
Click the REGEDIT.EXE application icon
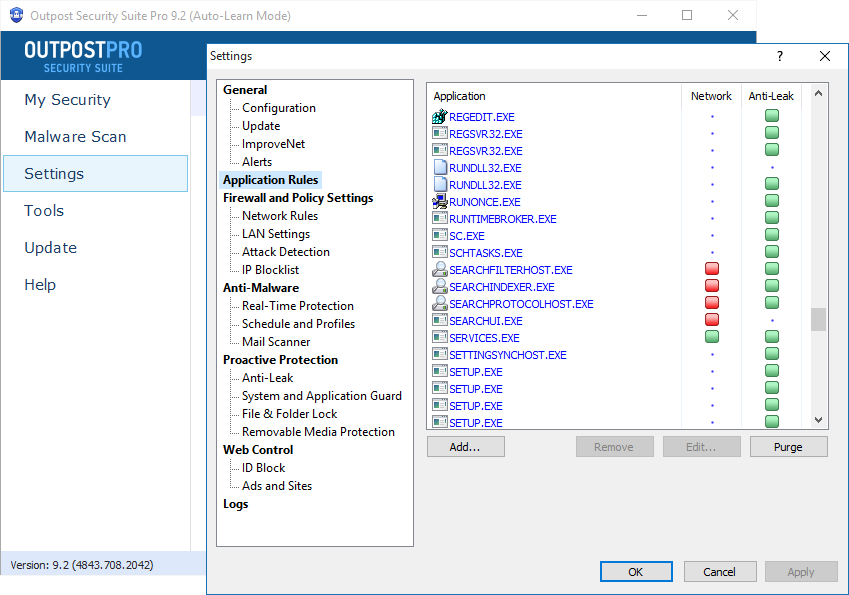coord(438,116)
